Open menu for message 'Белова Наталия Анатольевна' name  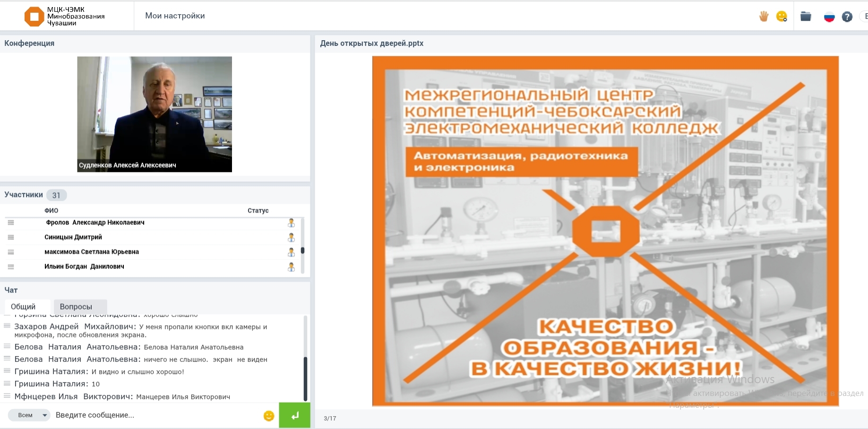click(7, 346)
